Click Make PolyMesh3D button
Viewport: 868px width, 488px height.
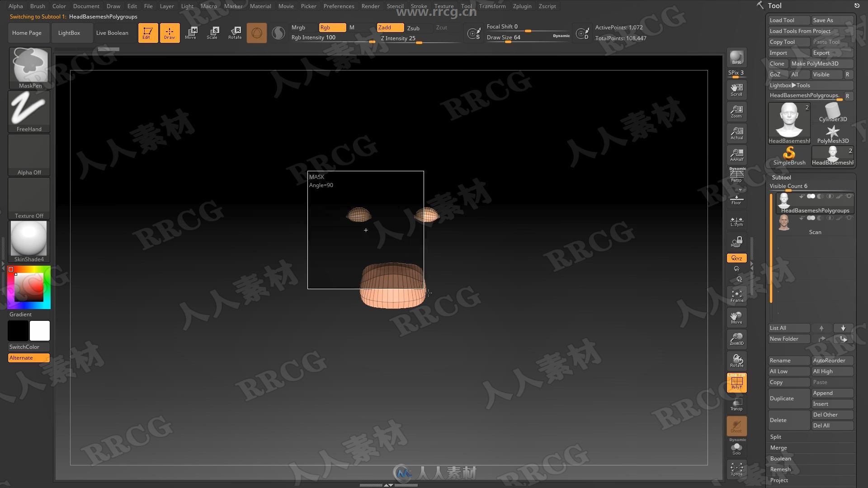[821, 64]
